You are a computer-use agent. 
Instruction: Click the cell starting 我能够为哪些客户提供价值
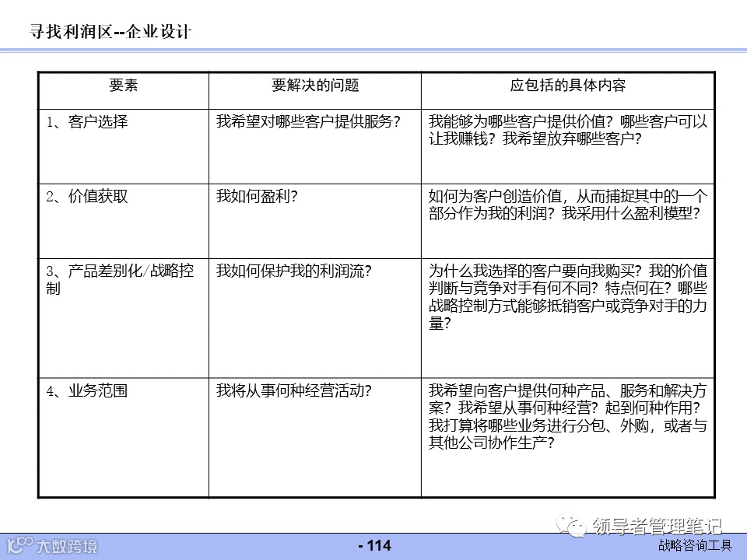pyautogui.click(x=567, y=147)
